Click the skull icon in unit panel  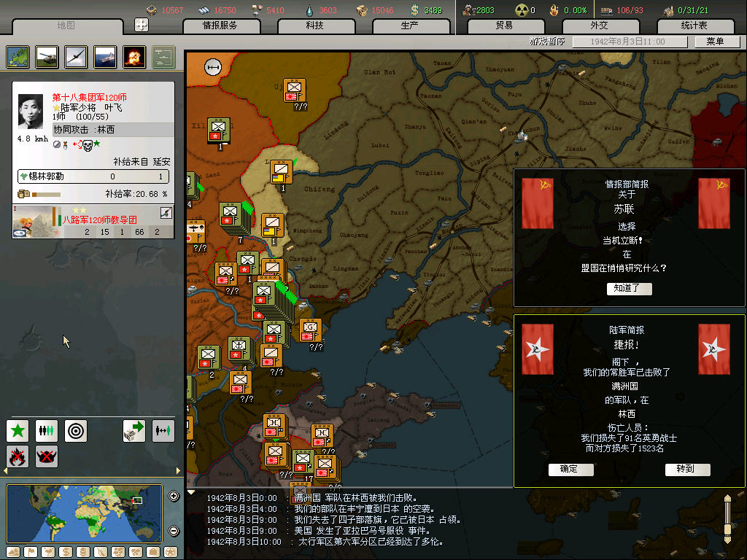pos(88,145)
